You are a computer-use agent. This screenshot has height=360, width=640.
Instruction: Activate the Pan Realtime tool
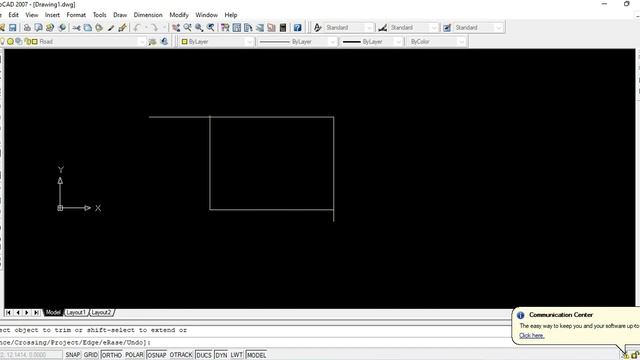tap(176, 28)
